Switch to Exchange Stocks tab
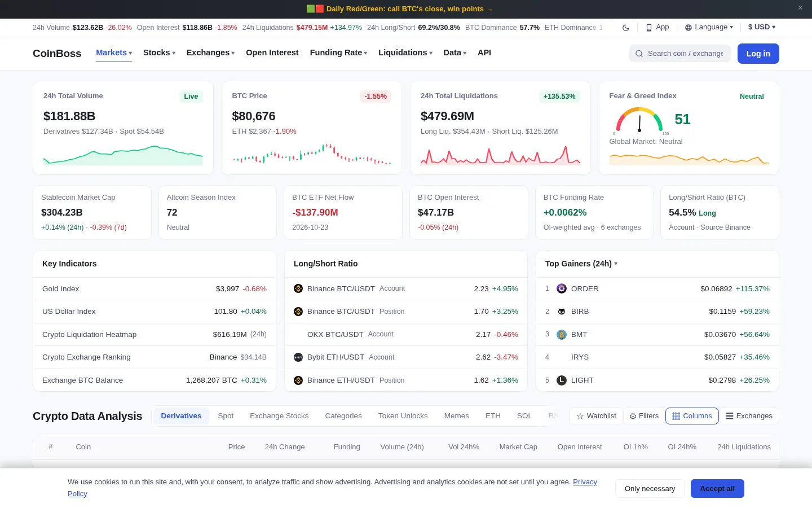812x508 pixels. coord(279,416)
